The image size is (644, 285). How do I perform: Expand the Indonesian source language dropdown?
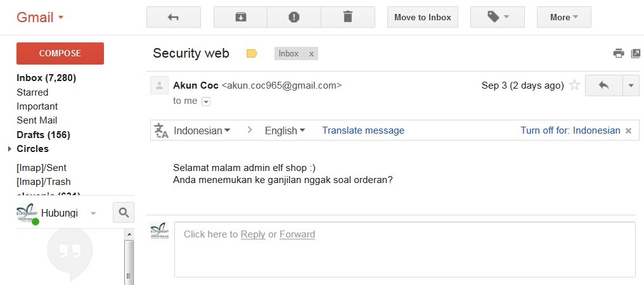coord(202,130)
